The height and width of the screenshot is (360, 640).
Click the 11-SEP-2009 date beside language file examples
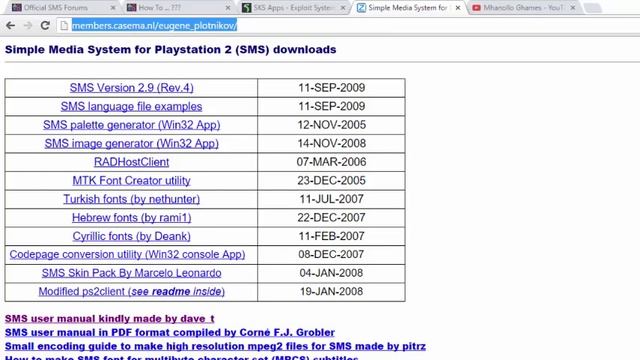click(331, 106)
